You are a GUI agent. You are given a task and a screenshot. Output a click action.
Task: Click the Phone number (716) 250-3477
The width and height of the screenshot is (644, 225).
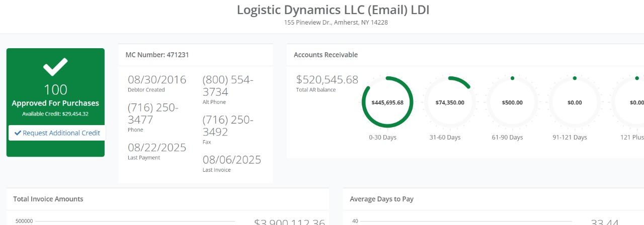[x=153, y=114]
